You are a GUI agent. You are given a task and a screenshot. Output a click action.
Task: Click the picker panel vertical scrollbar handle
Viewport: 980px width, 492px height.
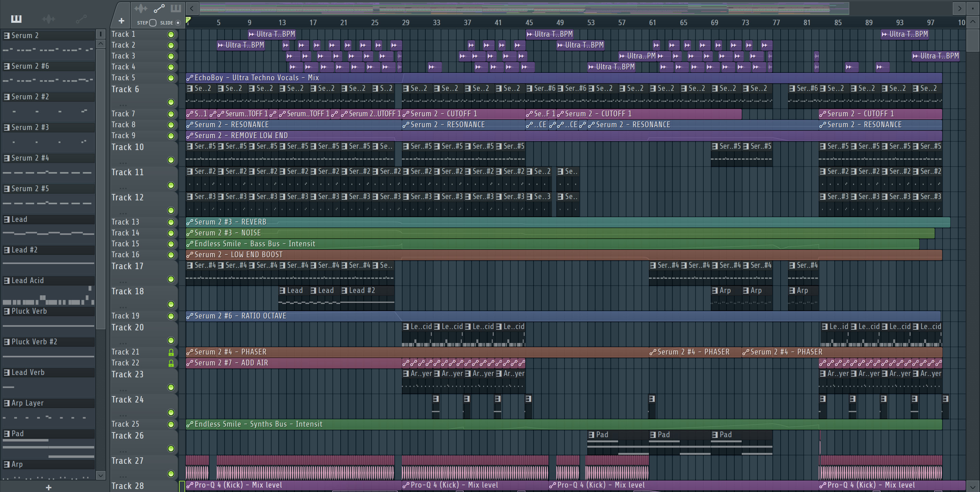click(100, 188)
